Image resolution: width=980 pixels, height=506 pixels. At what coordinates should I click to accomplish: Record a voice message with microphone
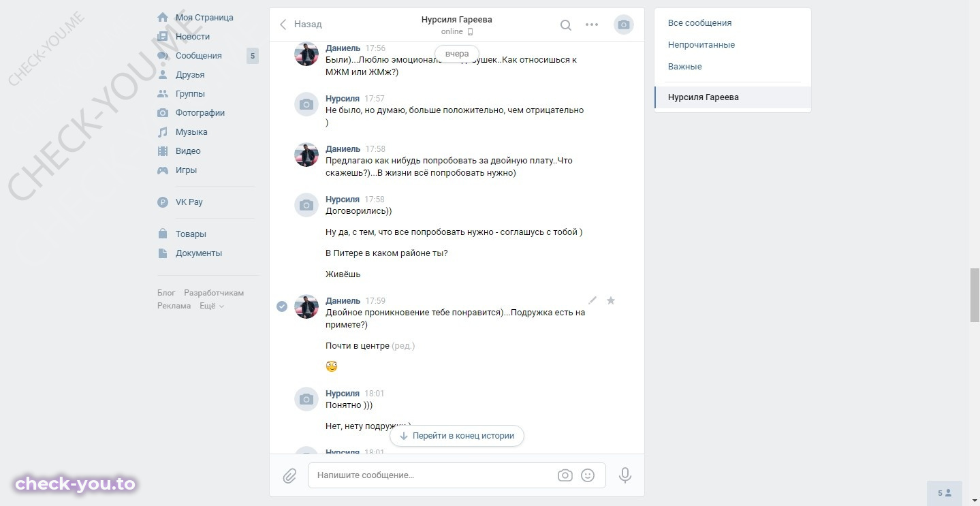(x=625, y=475)
